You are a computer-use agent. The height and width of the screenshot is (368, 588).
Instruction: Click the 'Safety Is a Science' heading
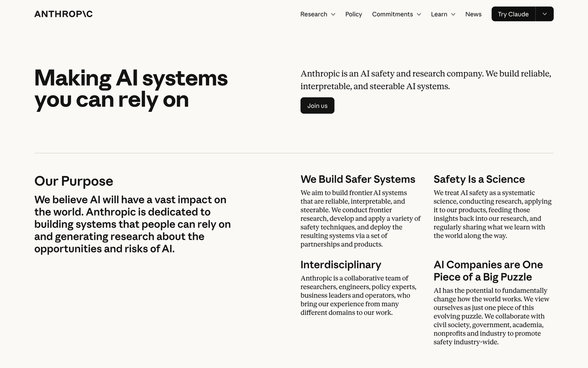[479, 179]
